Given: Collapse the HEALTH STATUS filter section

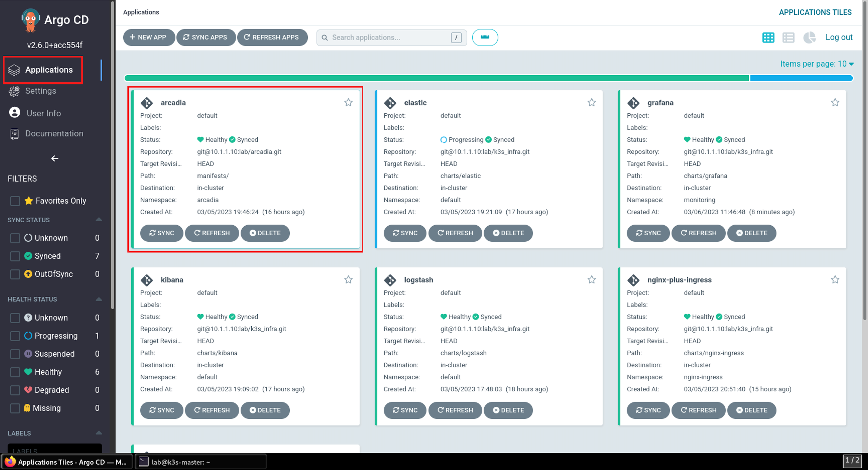Looking at the screenshot, I should coord(99,299).
